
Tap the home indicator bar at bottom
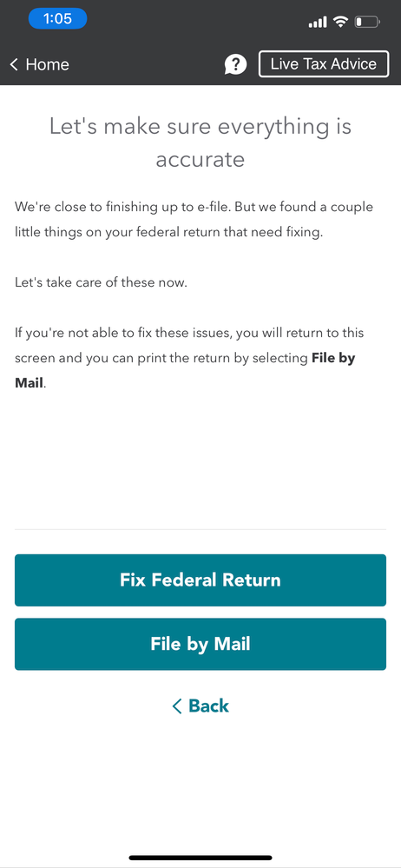[x=200, y=858]
